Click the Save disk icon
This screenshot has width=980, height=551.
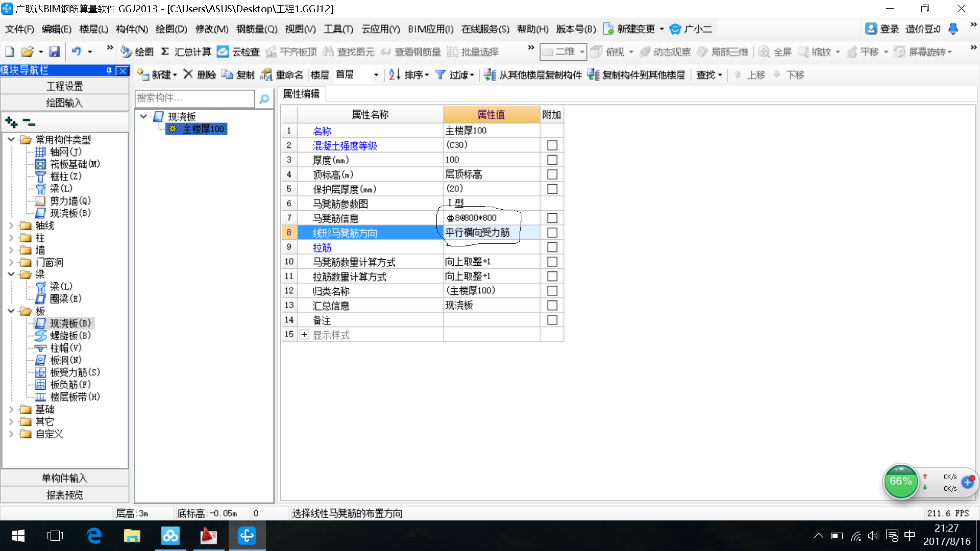(54, 52)
